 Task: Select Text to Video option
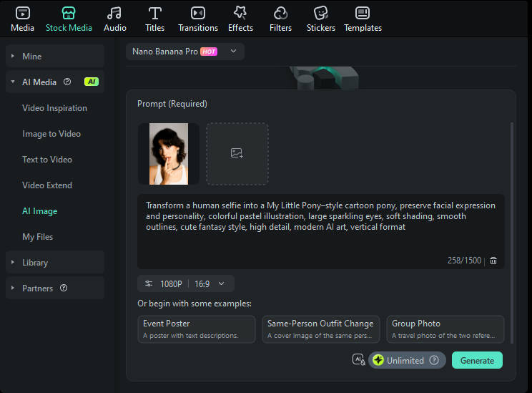47,160
